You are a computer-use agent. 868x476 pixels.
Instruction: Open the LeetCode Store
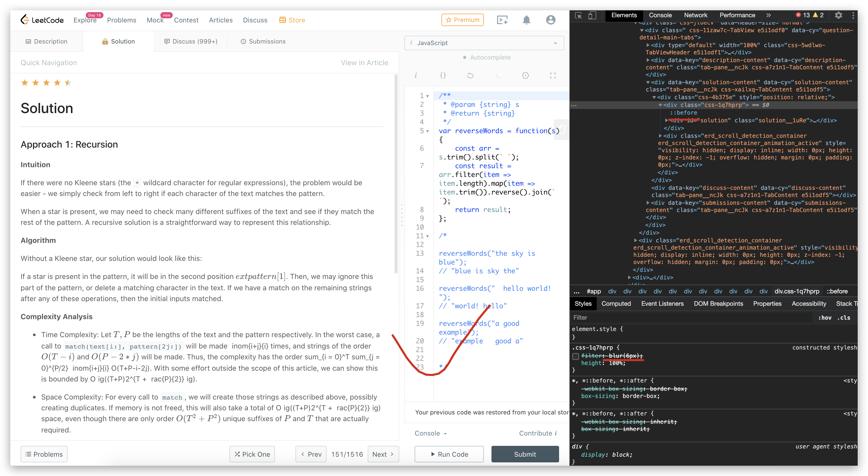point(292,20)
